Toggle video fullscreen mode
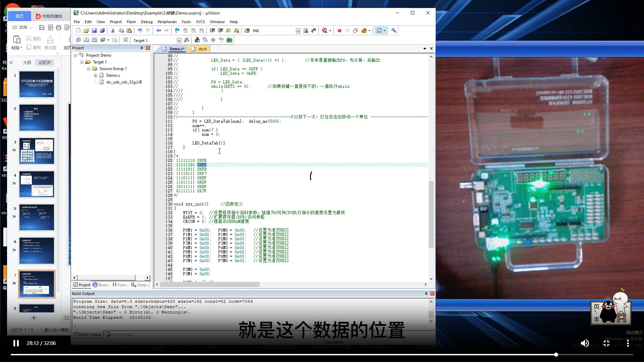Screen dimensions: 644x362 pyautogui.click(x=606, y=343)
